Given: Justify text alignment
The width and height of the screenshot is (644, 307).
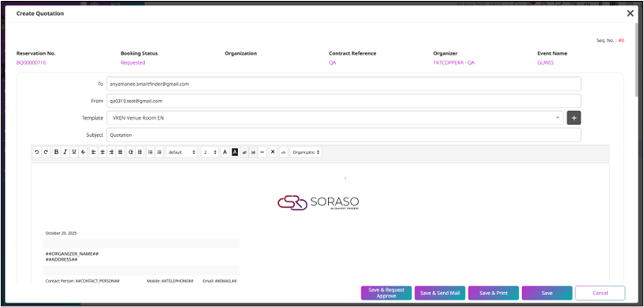Looking at the screenshot, I should tap(121, 152).
